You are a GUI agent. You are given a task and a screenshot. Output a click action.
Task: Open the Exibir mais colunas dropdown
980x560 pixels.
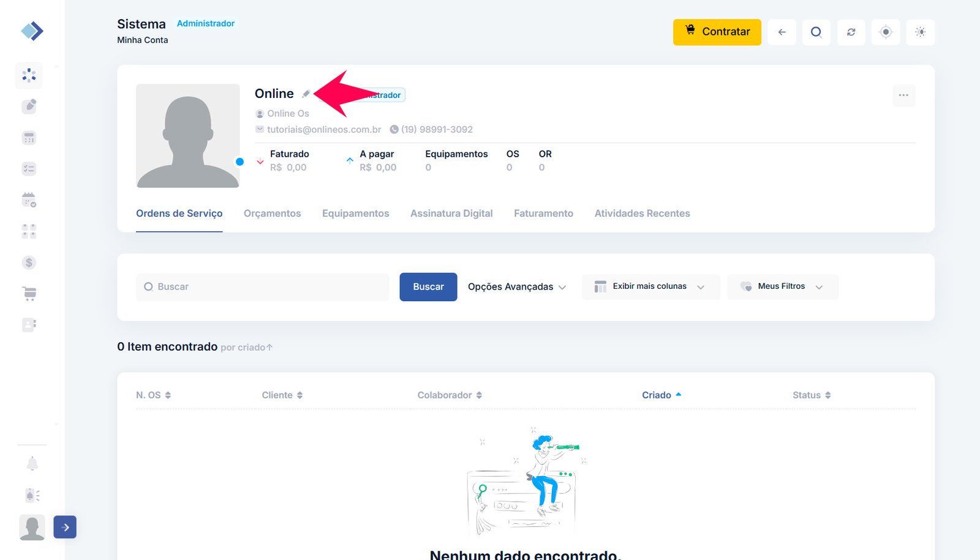(x=650, y=287)
